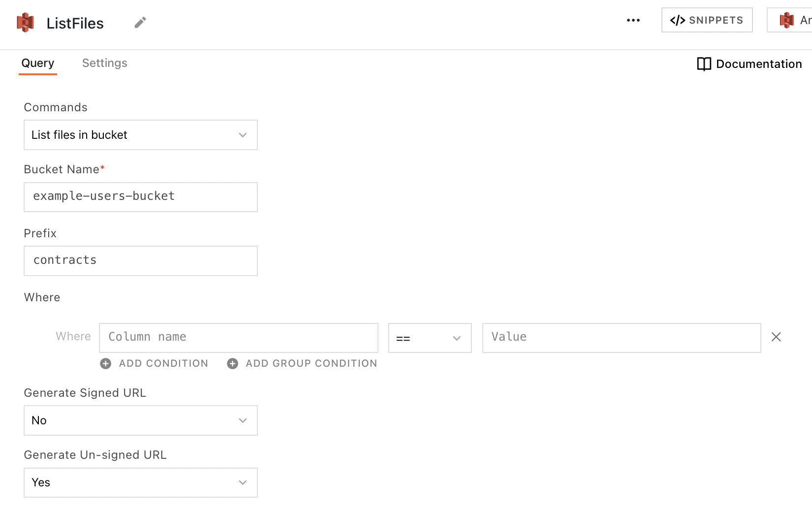Click ADD CONDITION to add a filter
The height and width of the screenshot is (509, 812).
pyautogui.click(x=163, y=363)
